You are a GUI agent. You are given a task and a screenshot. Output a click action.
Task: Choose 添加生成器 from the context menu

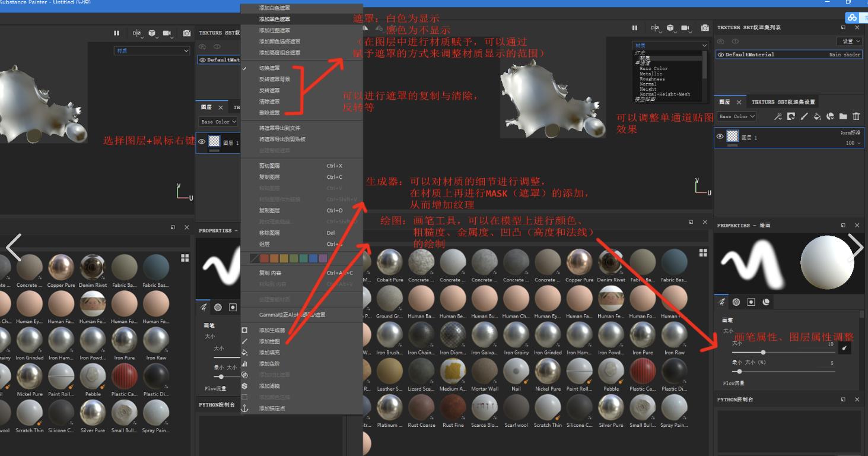point(272,330)
